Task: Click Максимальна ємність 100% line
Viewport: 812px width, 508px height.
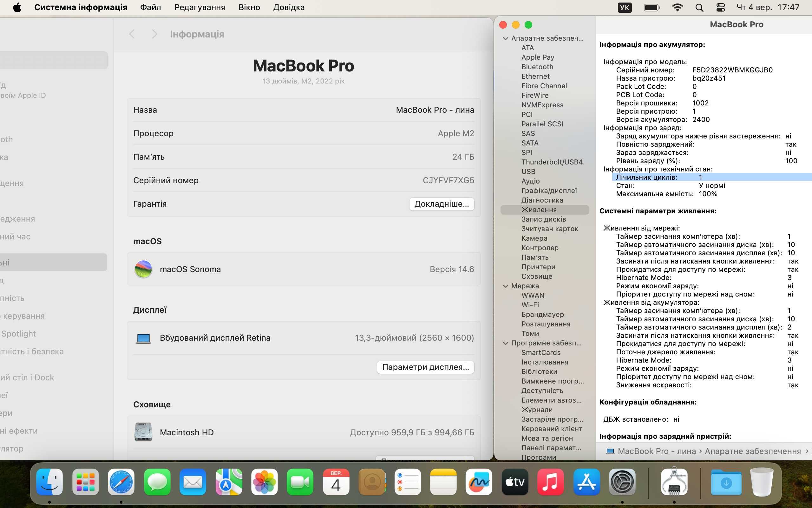Action: click(x=666, y=194)
